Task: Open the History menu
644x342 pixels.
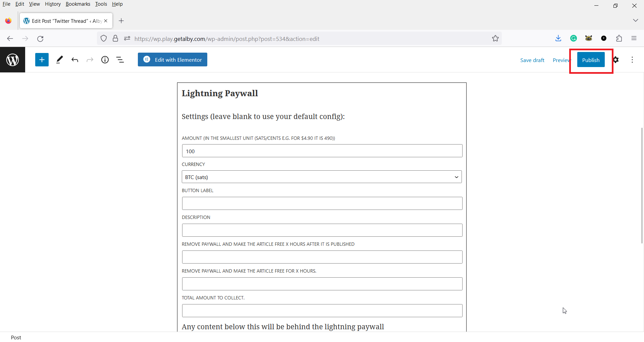Action: click(53, 4)
